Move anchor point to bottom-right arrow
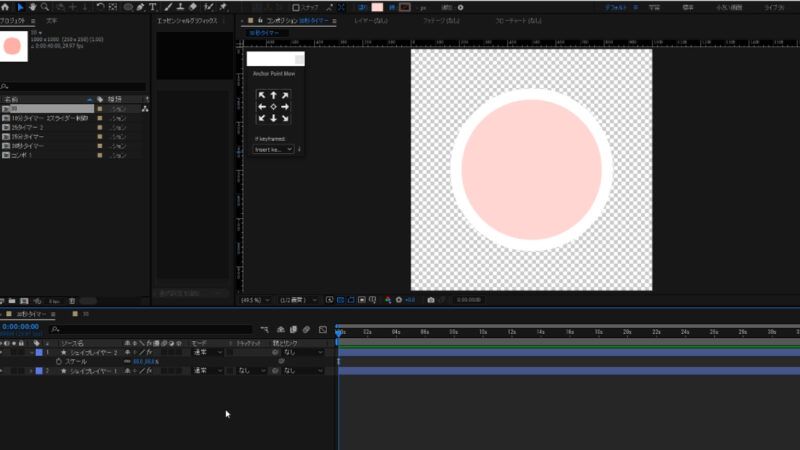This screenshot has height=450, width=800. click(x=285, y=118)
